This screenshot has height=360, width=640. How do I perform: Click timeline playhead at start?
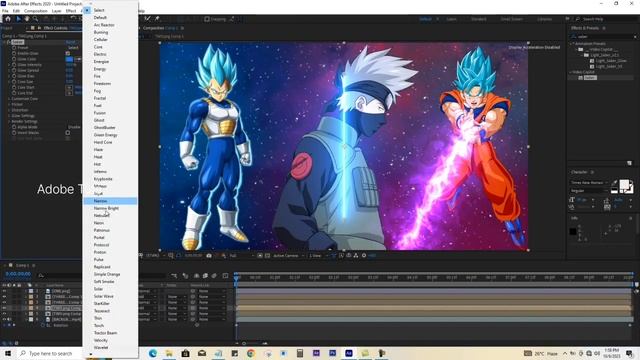[236, 278]
